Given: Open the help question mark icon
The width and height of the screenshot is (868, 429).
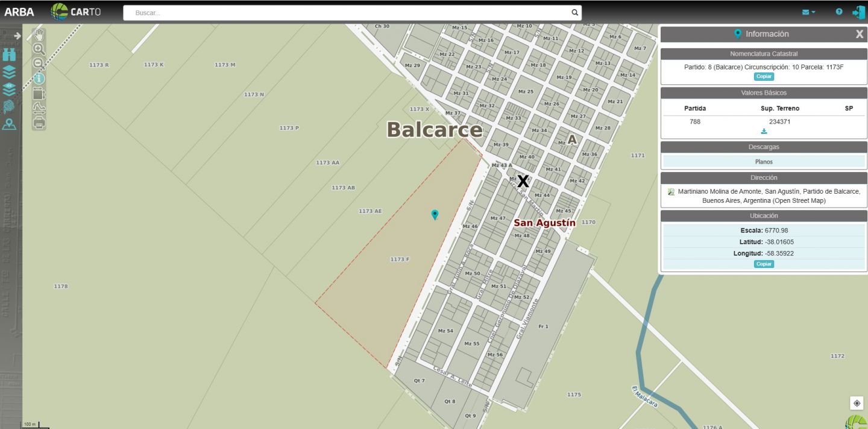Looking at the screenshot, I should pos(839,12).
